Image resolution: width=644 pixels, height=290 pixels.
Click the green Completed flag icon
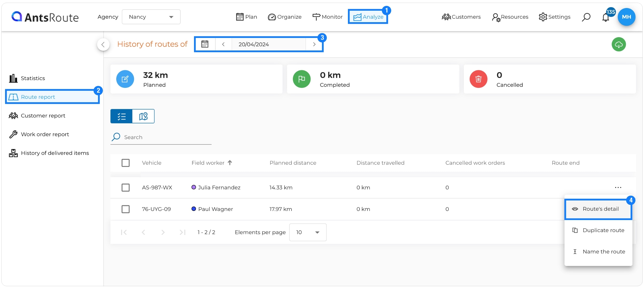[x=302, y=79]
